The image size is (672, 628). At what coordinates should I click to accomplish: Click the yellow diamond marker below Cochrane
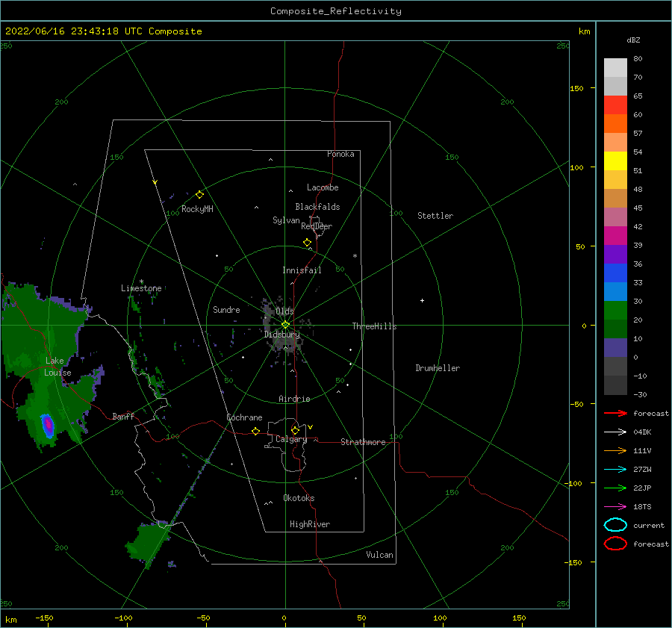pyautogui.click(x=255, y=431)
